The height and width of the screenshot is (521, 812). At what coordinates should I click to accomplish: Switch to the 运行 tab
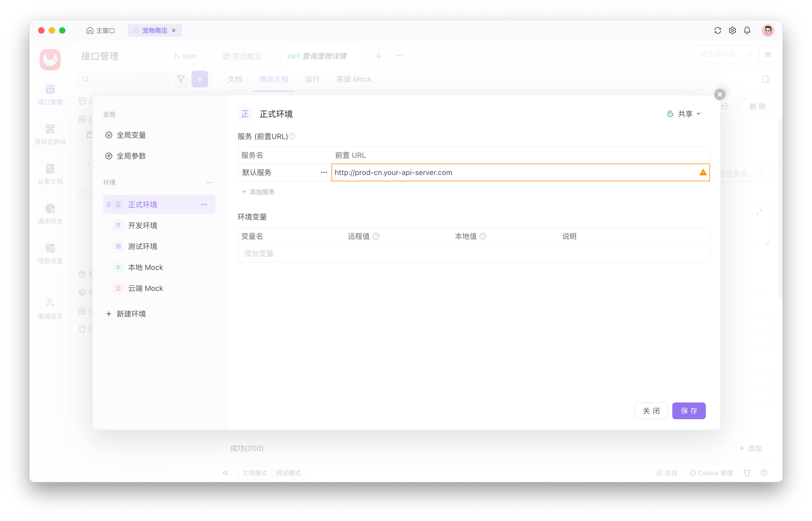[312, 79]
